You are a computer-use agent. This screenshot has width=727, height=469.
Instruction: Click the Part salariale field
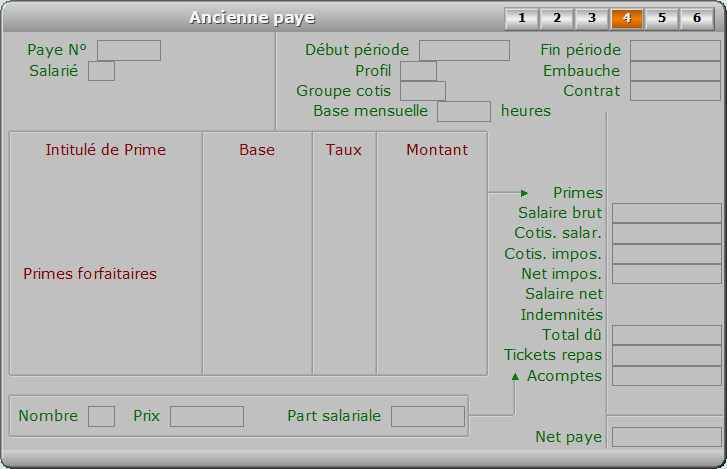[x=428, y=417]
